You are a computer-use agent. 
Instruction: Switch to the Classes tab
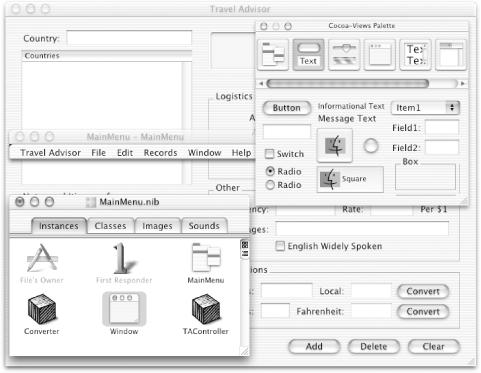point(110,226)
